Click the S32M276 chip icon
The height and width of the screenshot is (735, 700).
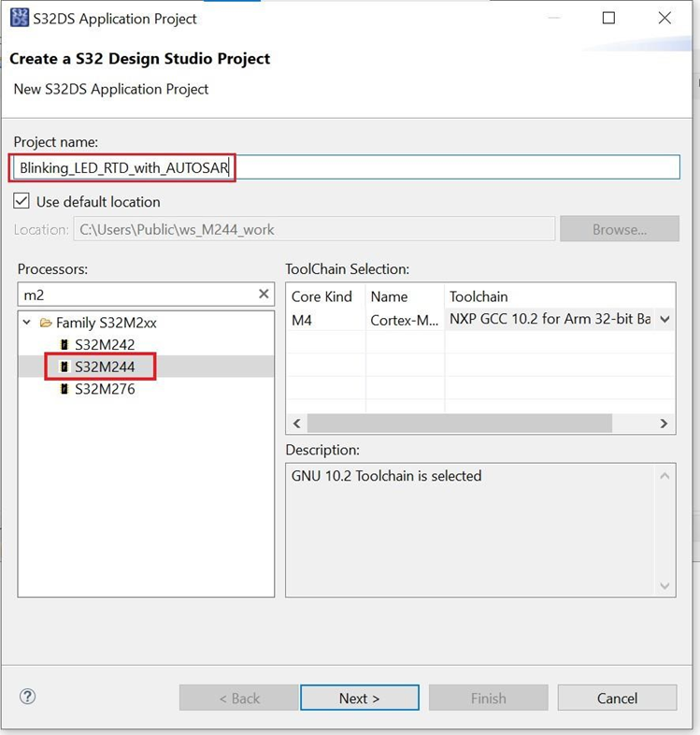64,389
